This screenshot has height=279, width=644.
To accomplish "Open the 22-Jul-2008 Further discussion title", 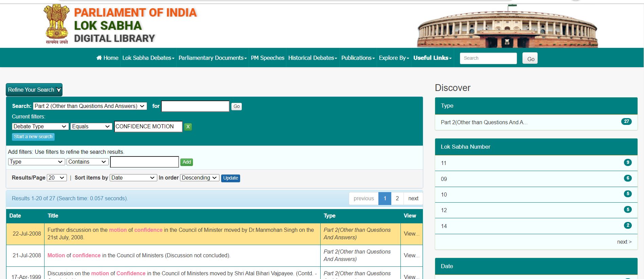I will [x=181, y=234].
